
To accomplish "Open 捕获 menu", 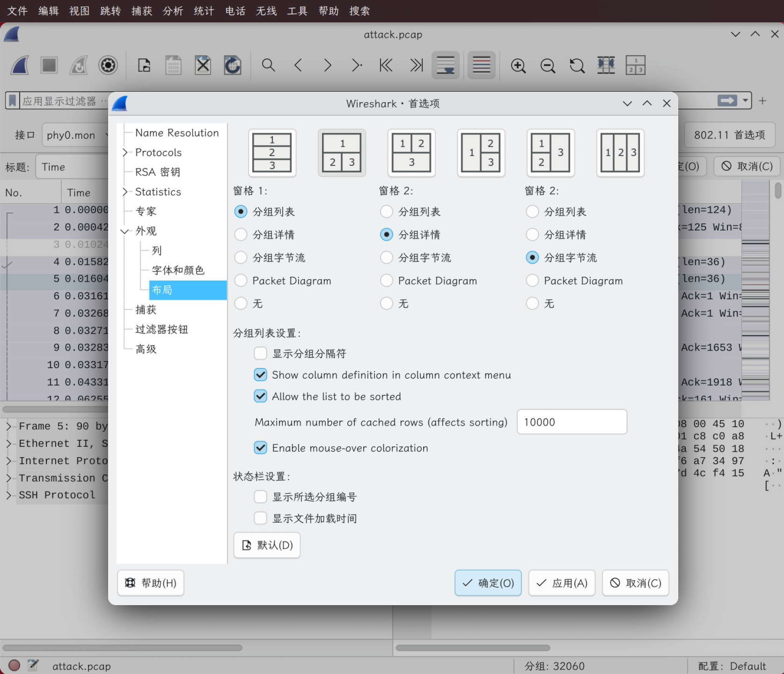I will click(142, 11).
